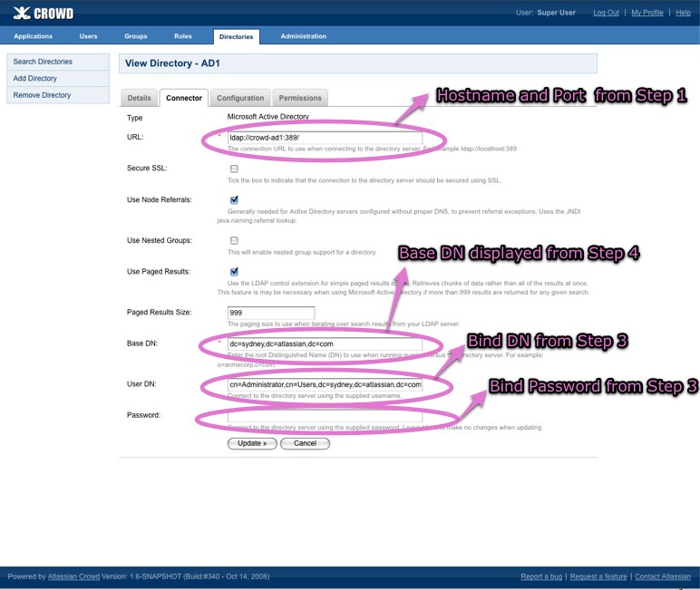Focus the Base DN input field

click(325, 345)
